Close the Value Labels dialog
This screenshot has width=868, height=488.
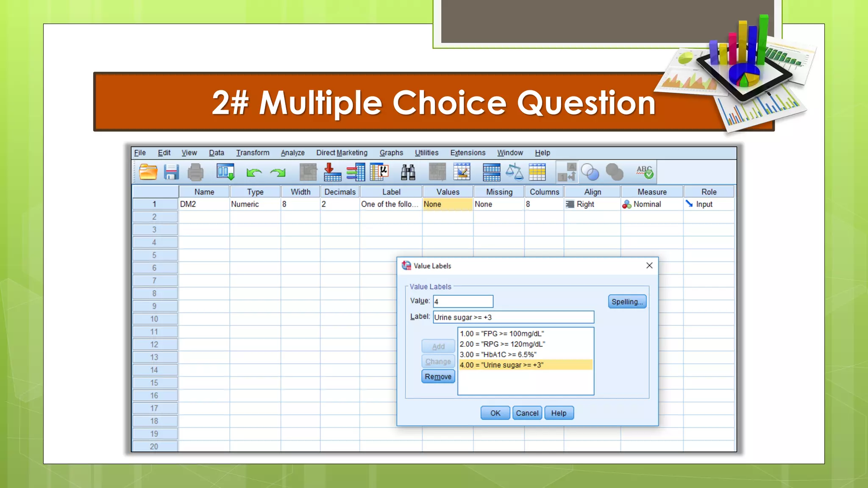click(649, 266)
